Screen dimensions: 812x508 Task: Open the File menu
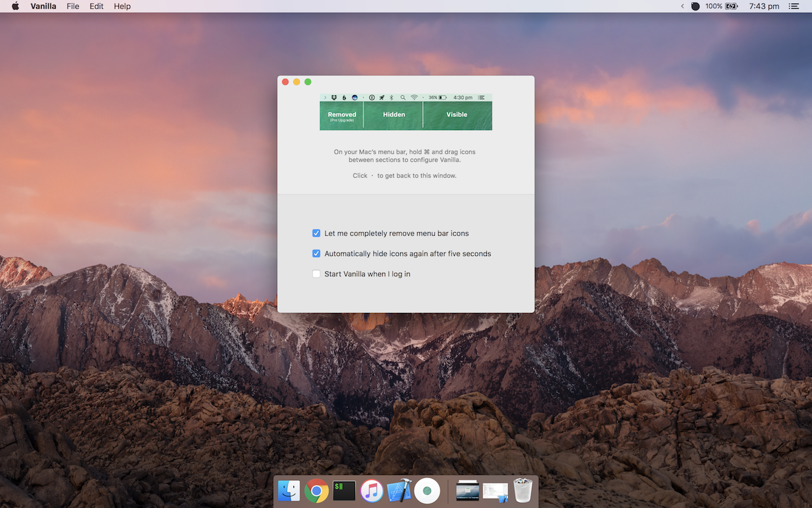73,6
